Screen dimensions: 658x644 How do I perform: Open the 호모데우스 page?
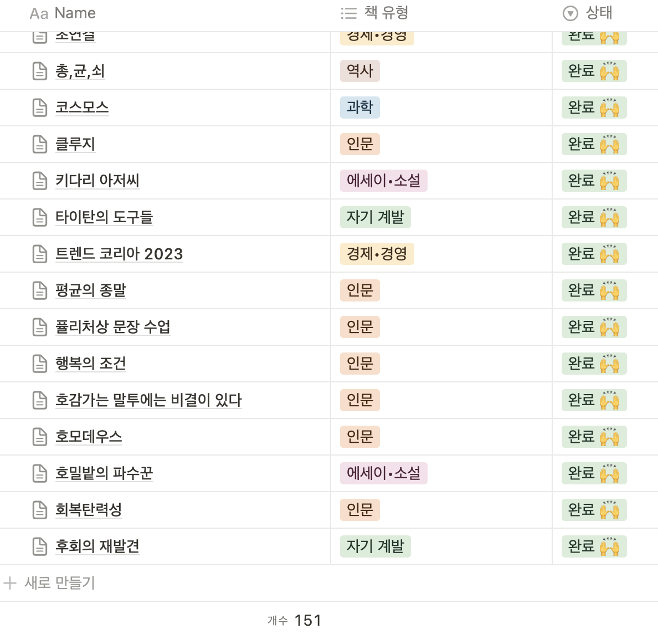point(89,437)
